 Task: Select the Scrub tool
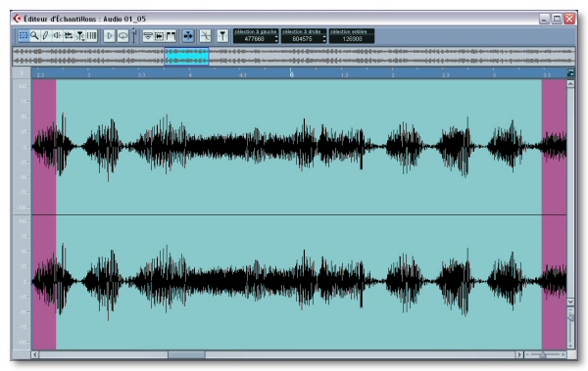click(x=69, y=35)
